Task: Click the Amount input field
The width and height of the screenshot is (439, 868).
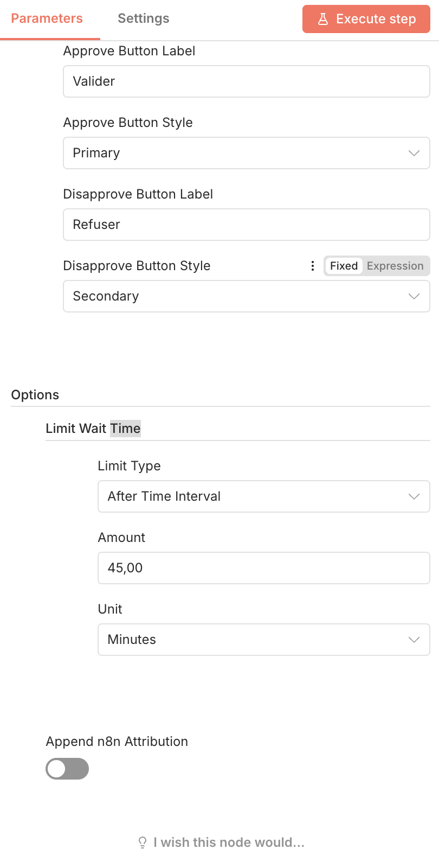Action: (x=263, y=568)
